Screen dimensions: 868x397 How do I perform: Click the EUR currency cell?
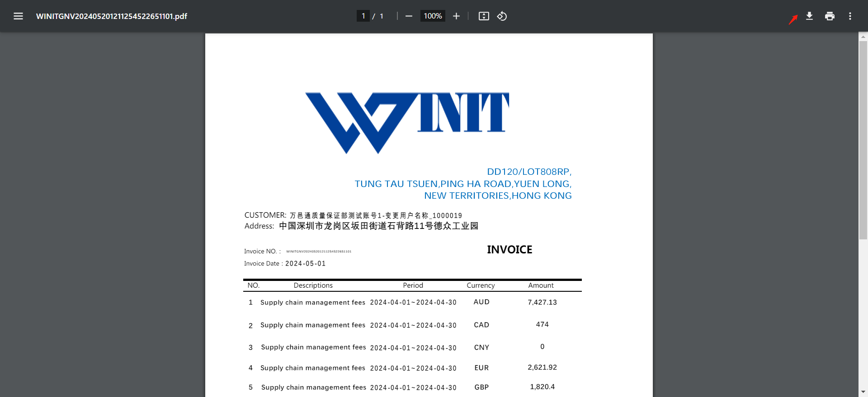[x=481, y=368]
